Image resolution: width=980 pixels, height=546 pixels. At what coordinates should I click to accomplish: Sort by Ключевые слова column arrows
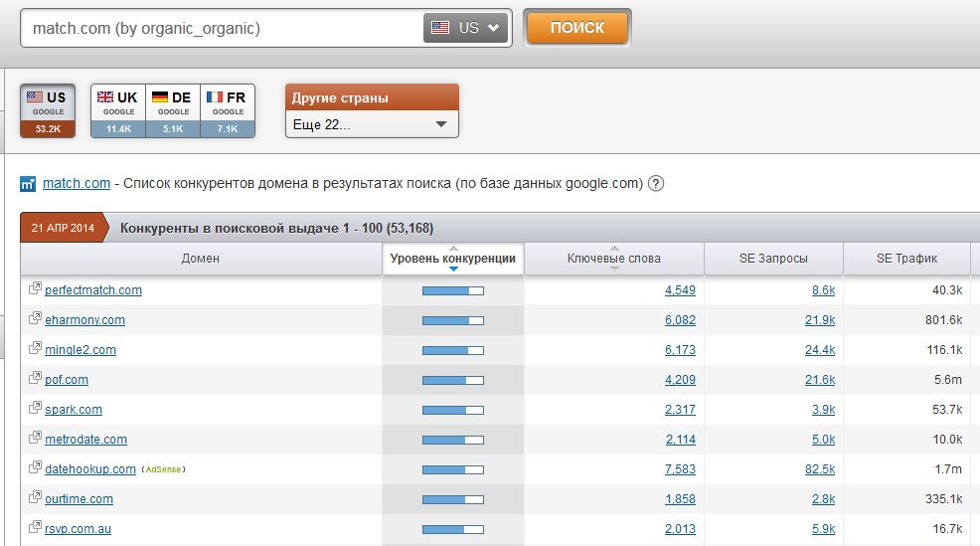click(x=614, y=259)
